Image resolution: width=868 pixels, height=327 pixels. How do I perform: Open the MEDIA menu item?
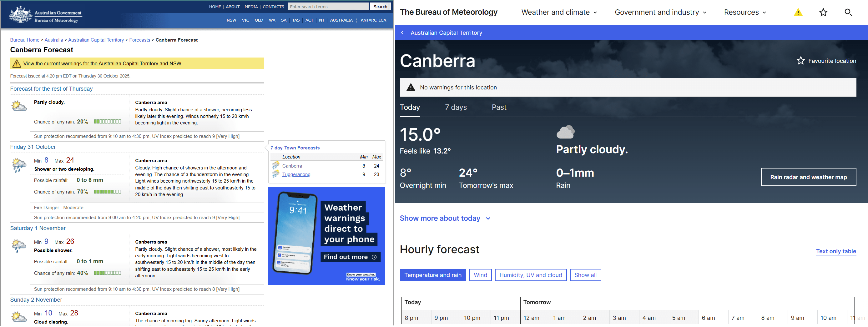(251, 7)
